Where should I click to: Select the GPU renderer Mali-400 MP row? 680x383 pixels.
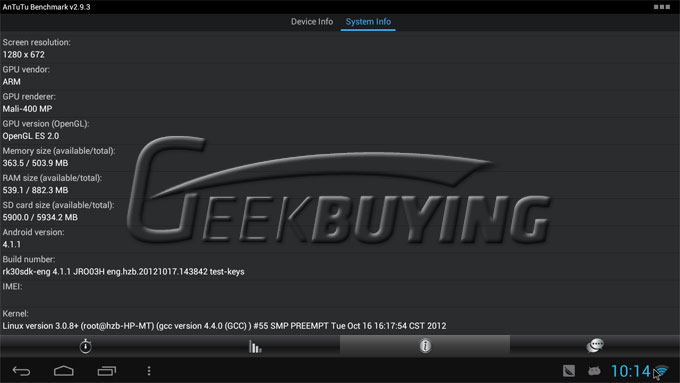[340, 103]
